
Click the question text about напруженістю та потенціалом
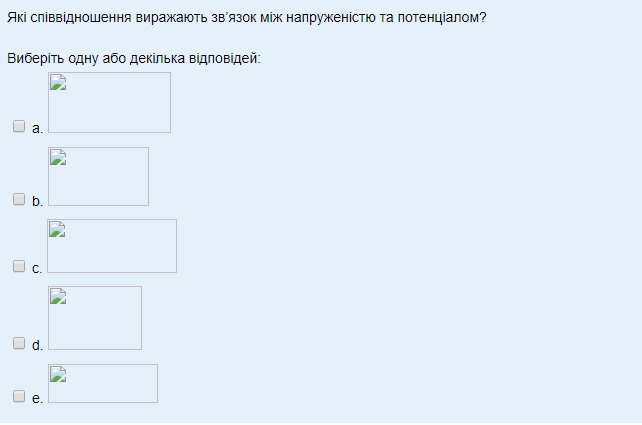247,17
